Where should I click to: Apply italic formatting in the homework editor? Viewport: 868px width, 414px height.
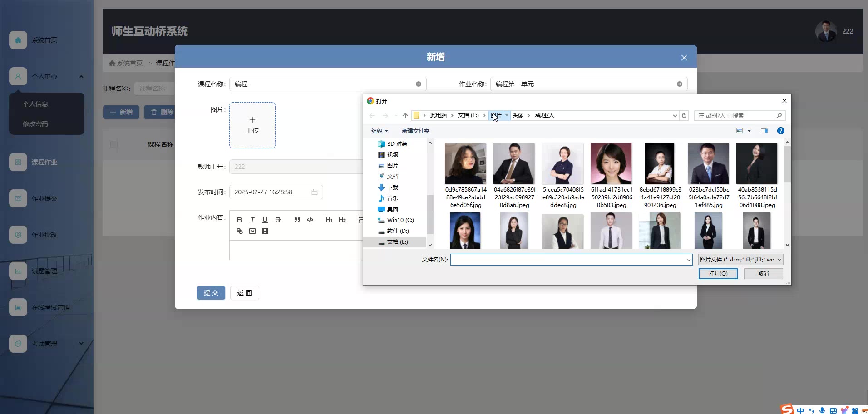point(252,220)
